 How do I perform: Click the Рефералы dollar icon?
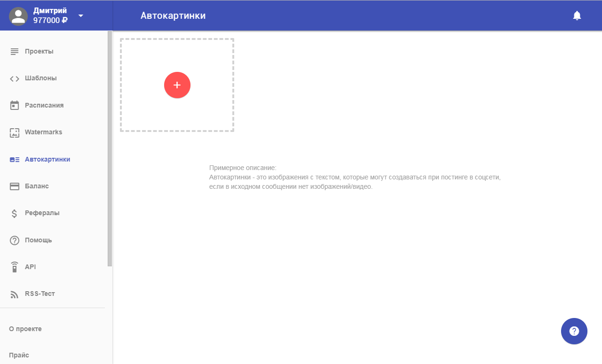point(15,213)
